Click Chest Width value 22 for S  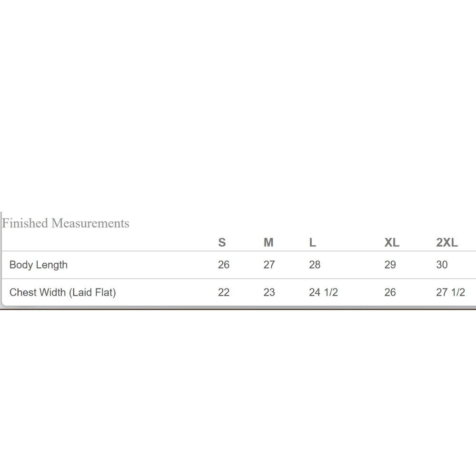pos(224,292)
